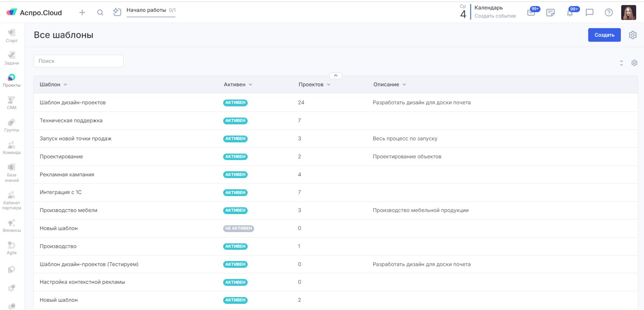Click the plus icon in the top bar
The width and height of the screenshot is (644, 310).
(x=82, y=13)
